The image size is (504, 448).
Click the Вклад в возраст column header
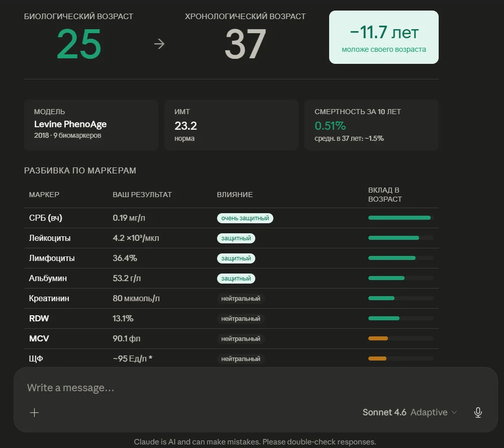coord(385,195)
